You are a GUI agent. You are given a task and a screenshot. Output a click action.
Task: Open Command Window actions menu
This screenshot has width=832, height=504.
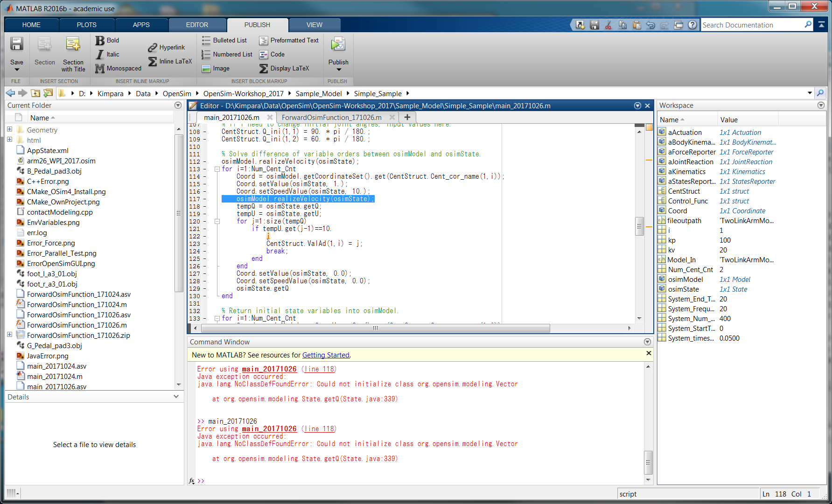pos(647,342)
